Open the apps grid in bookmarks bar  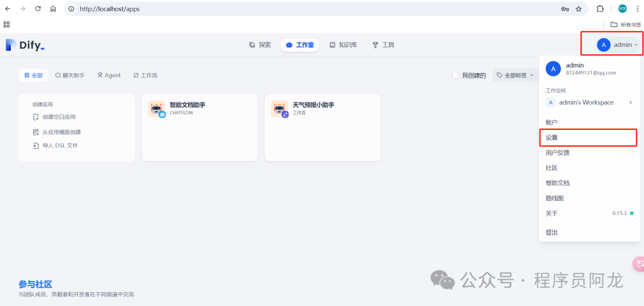click(7, 24)
